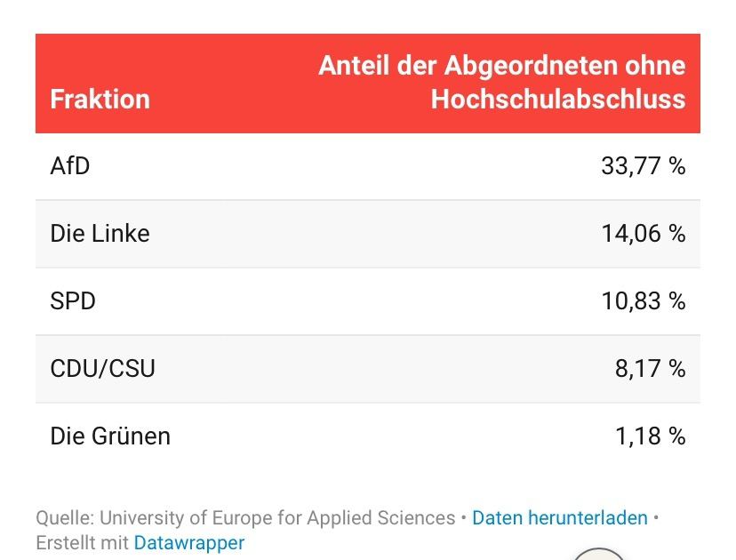This screenshot has width=736, height=560.
Task: Click the Die Grünen party name
Action: tap(110, 436)
